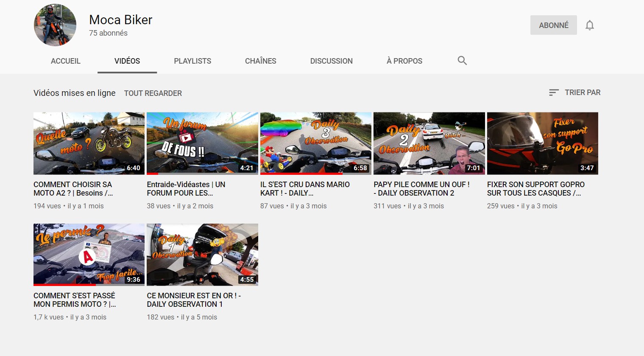644x356 pixels.
Task: Click the 4:55 duration badge
Action: [247, 279]
